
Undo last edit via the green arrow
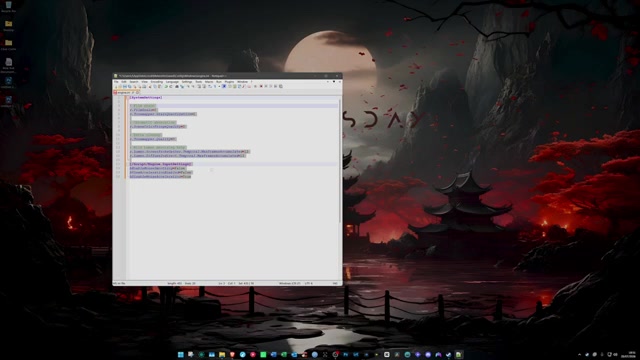(x=166, y=87)
